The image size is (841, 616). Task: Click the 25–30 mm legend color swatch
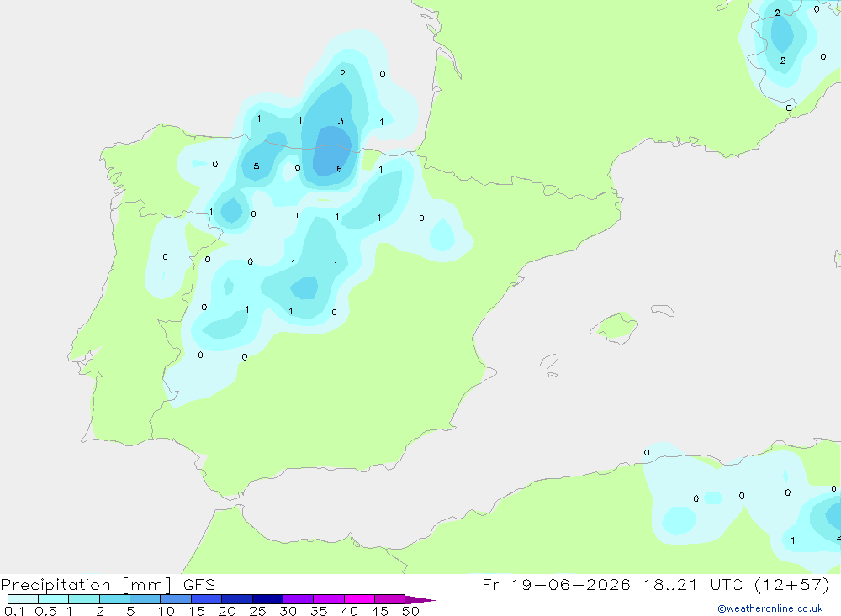pyautogui.click(x=267, y=599)
